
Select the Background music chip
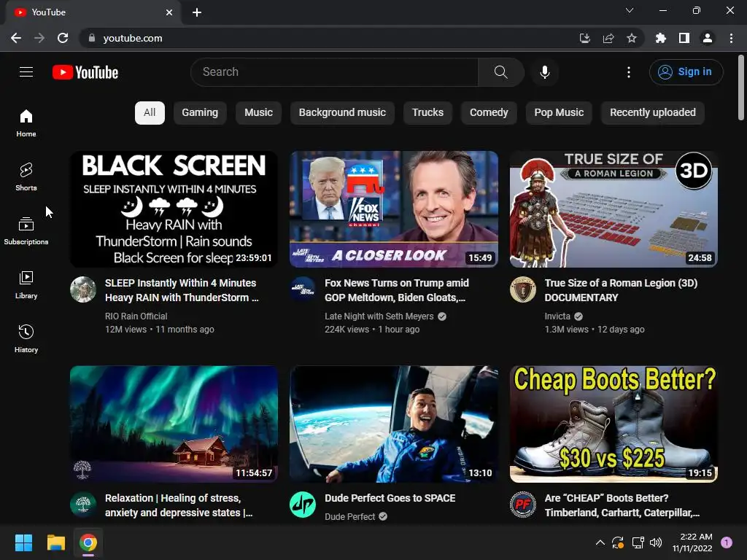343,113
